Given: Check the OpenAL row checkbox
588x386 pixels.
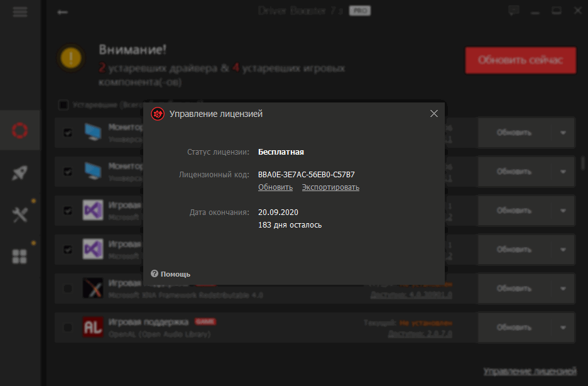Looking at the screenshot, I should [x=68, y=328].
